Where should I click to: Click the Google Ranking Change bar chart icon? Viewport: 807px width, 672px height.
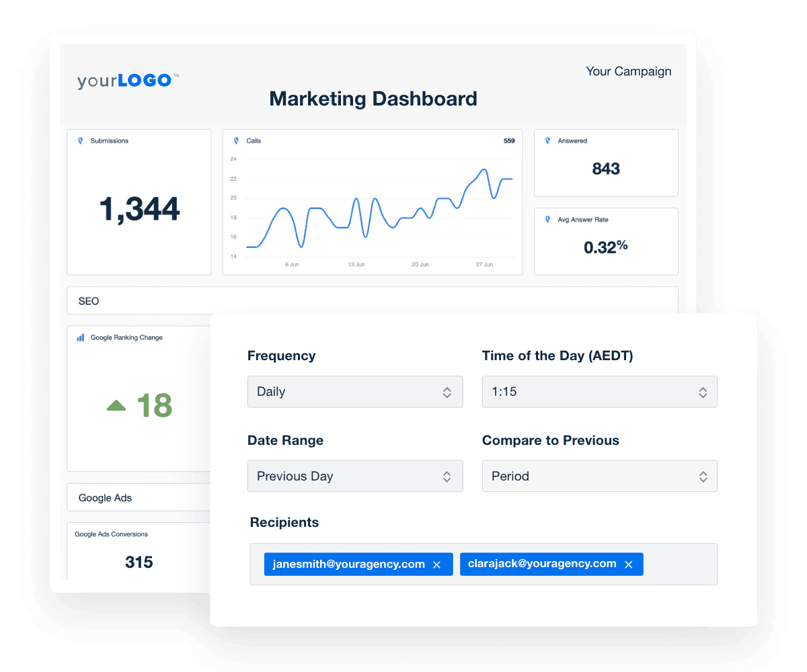[x=81, y=338]
